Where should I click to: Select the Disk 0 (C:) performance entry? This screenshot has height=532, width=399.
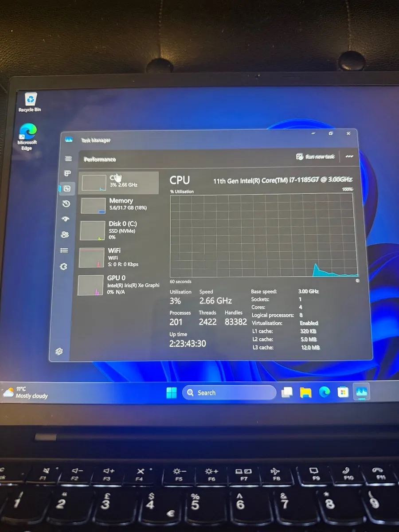pos(118,230)
